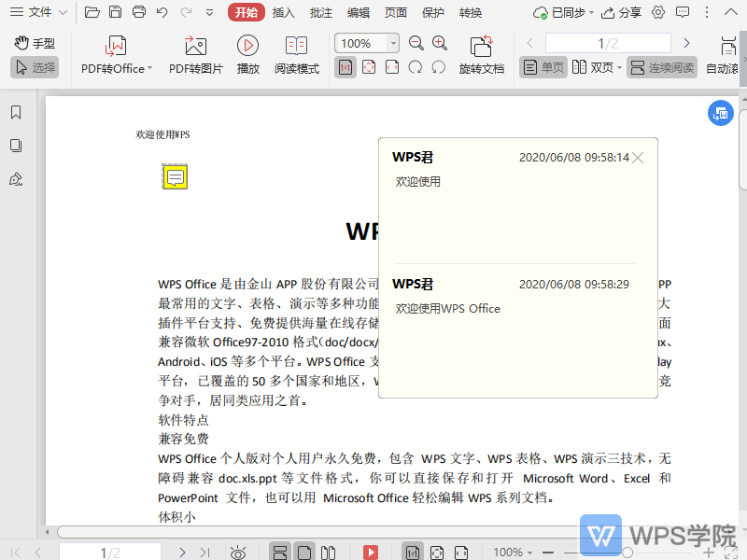Click the blue floating button at top right
The width and height of the screenshot is (747, 560).
coord(719,113)
